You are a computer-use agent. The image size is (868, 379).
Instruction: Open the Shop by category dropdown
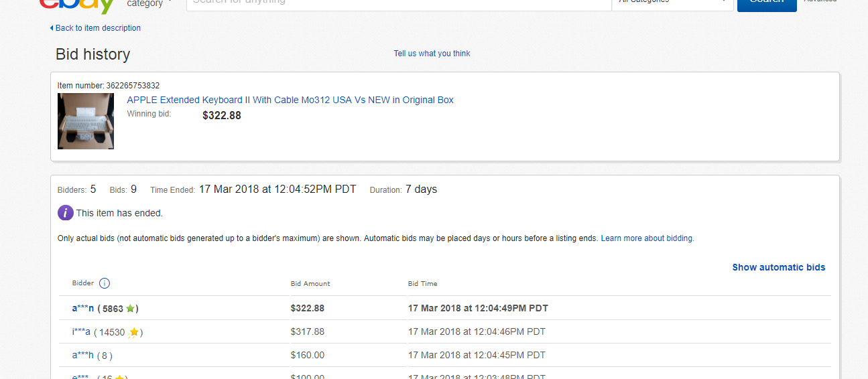coord(149,3)
